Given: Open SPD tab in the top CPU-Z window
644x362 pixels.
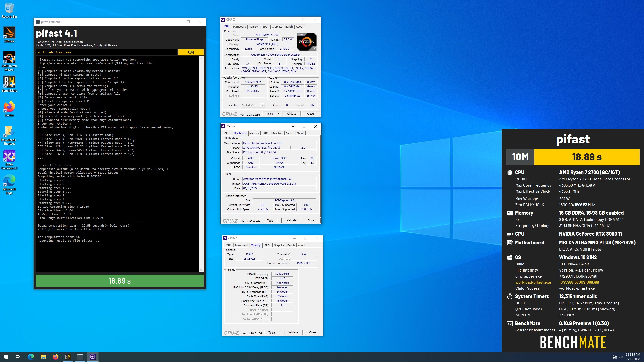Looking at the screenshot, I should pos(265,27).
